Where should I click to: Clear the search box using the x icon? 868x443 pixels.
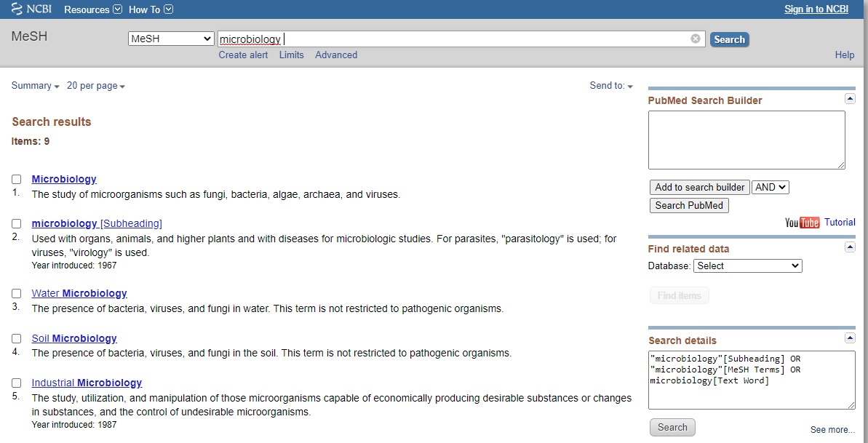pos(695,39)
